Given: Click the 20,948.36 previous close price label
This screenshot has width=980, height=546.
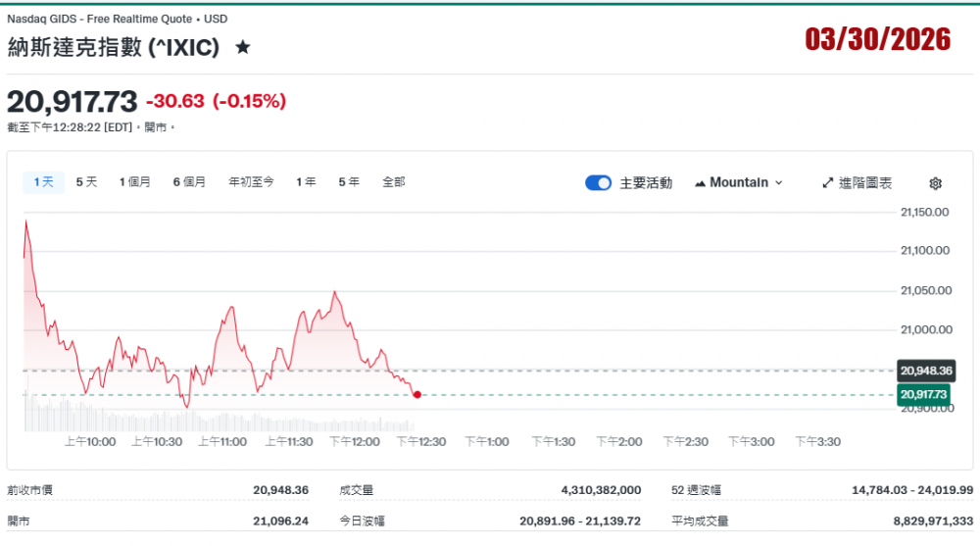Looking at the screenshot, I should (925, 371).
